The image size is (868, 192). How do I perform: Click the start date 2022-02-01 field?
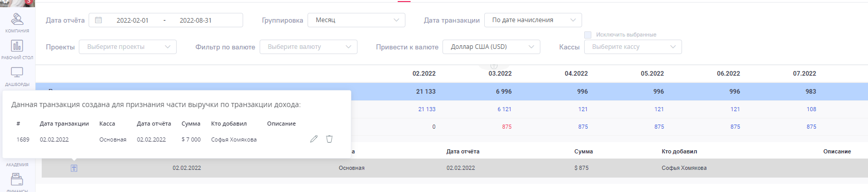coord(132,21)
